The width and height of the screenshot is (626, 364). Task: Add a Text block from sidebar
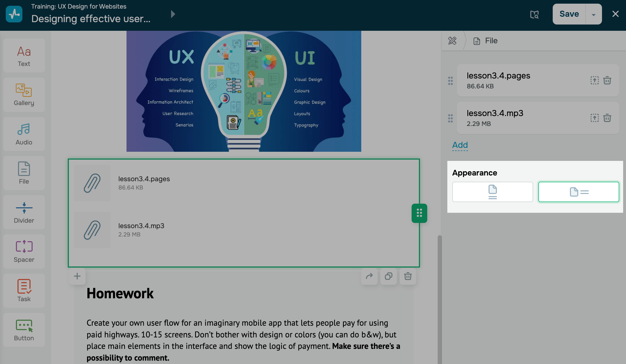[24, 56]
